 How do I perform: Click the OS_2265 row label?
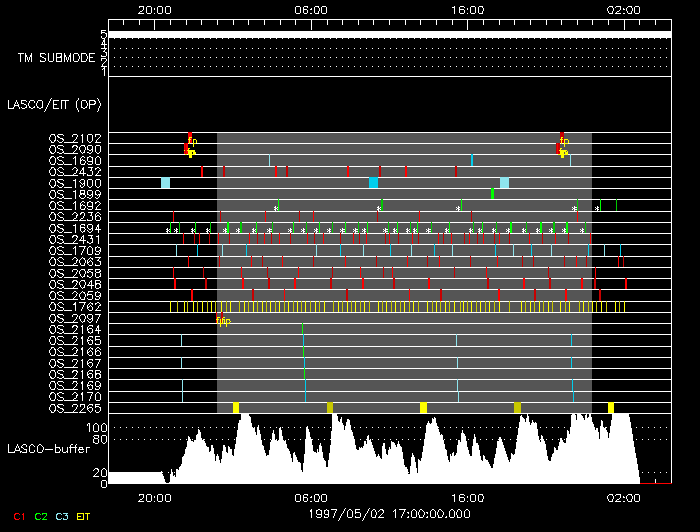pyautogui.click(x=75, y=408)
